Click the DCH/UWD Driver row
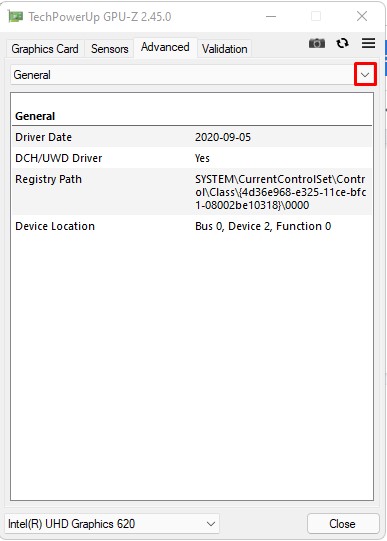 [192, 158]
